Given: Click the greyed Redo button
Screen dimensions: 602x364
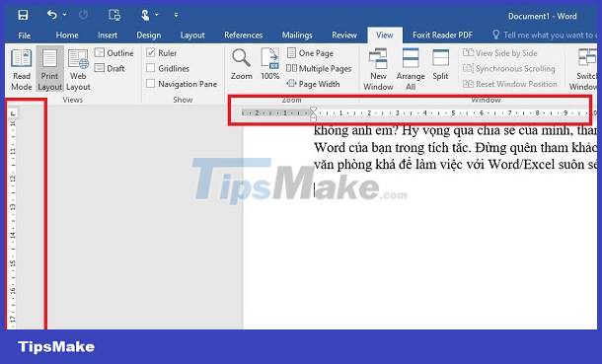Looking at the screenshot, I should pos(83,15).
